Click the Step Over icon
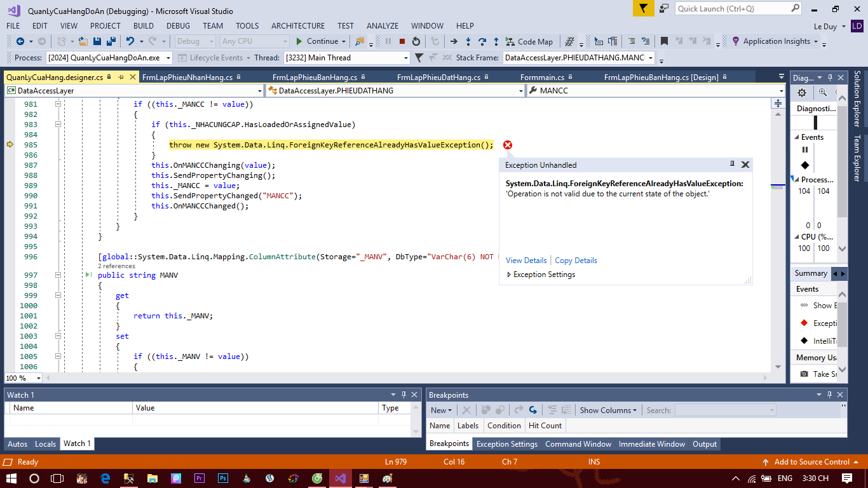Viewport: 868px width, 488px height. [482, 41]
